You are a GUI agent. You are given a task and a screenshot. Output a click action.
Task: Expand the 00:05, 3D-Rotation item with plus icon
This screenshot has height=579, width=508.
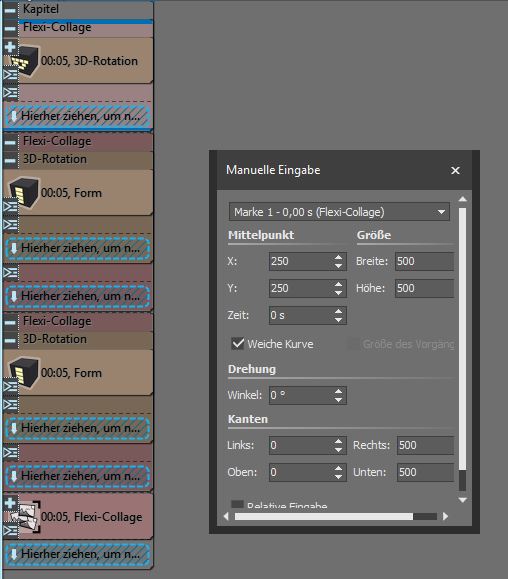pos(10,47)
